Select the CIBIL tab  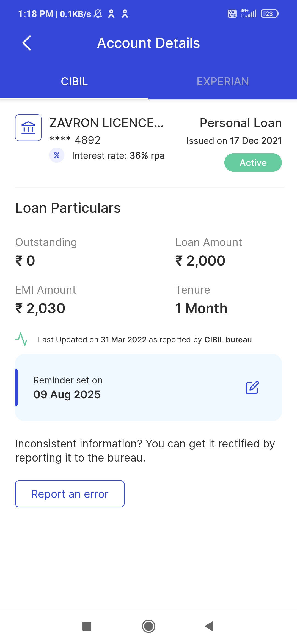tap(74, 81)
